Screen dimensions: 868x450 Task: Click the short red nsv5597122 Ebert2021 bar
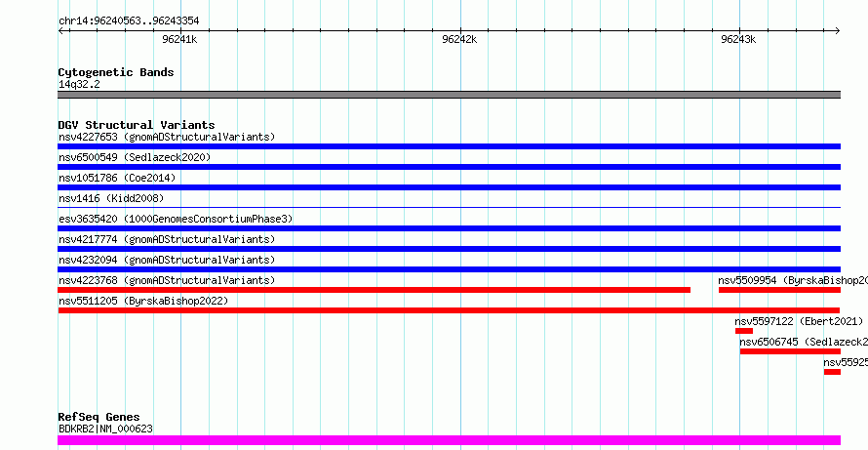(744, 331)
